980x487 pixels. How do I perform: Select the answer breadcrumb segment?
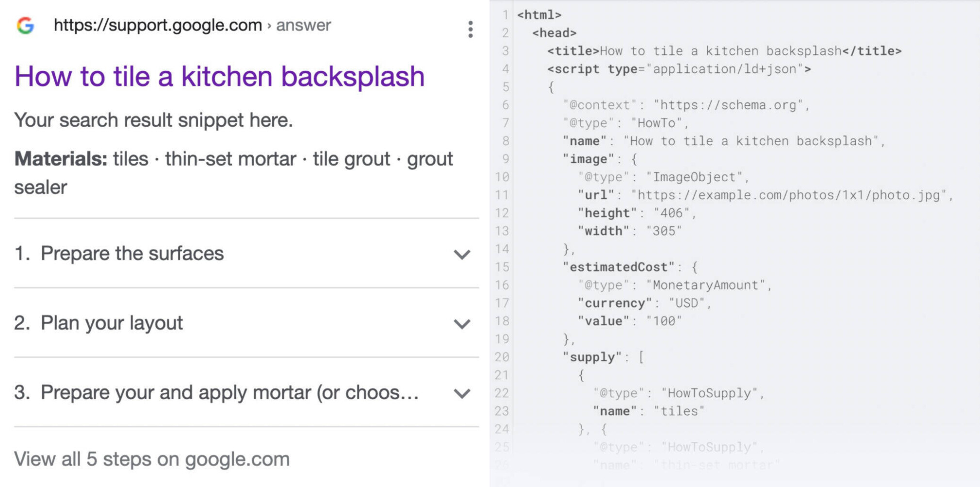pyautogui.click(x=303, y=25)
